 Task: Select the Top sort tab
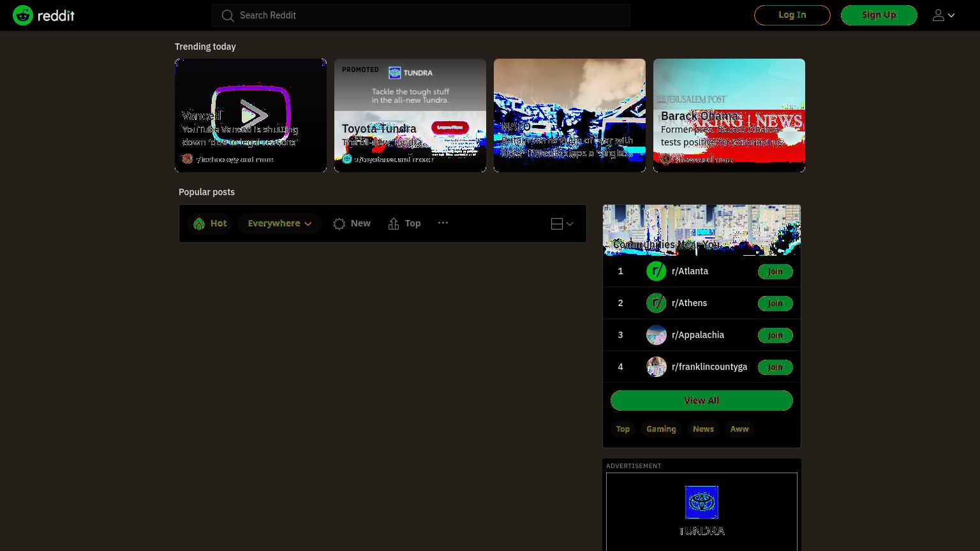[405, 224]
